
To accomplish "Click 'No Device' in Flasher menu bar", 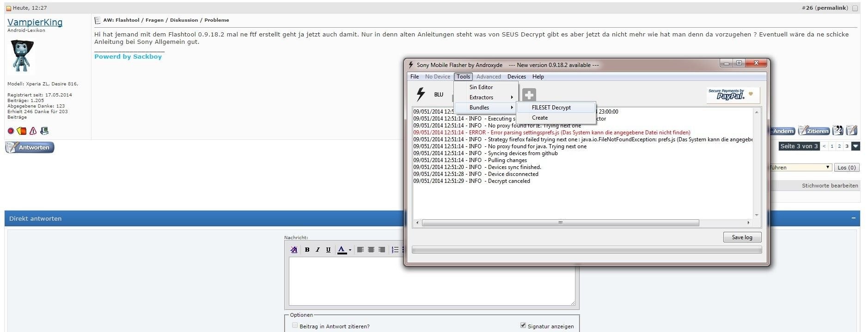I will click(x=437, y=77).
